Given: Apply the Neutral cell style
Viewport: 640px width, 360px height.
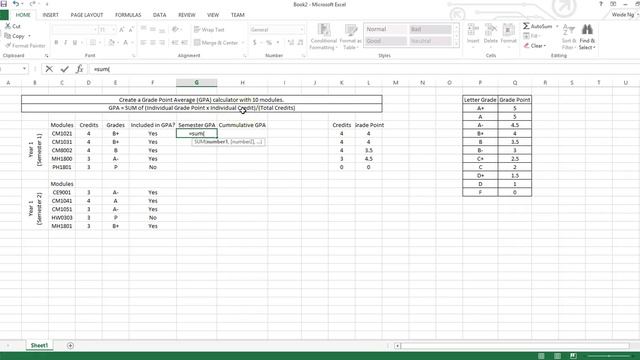Looking at the screenshot, I should point(430,41).
